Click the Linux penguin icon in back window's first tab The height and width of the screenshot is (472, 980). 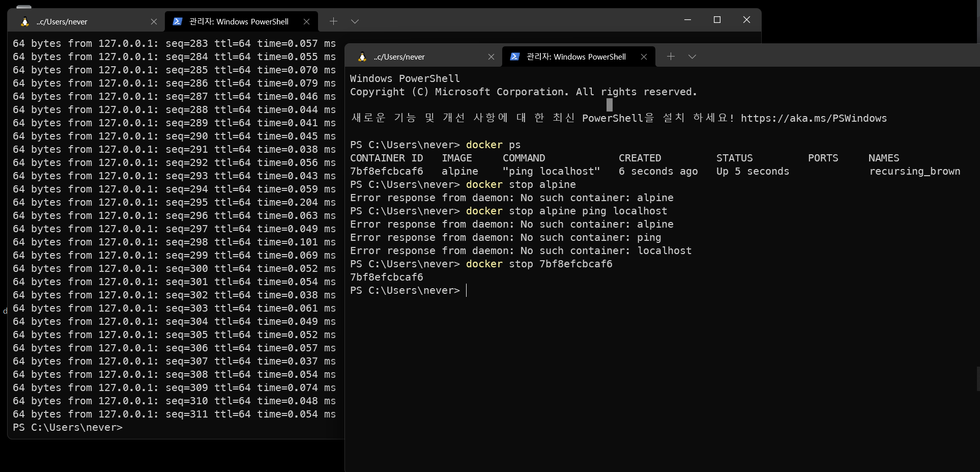24,21
